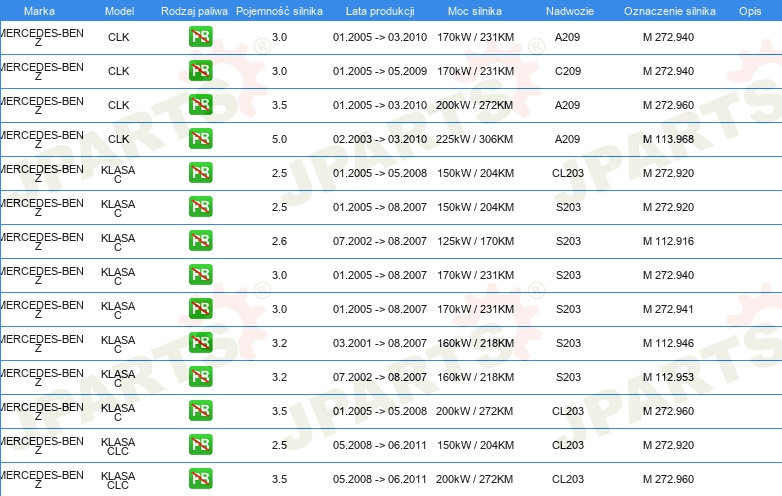Click MERCEDES-BENZ brand in the M 112.946 row
This screenshot has width=782, height=496.
point(41,343)
